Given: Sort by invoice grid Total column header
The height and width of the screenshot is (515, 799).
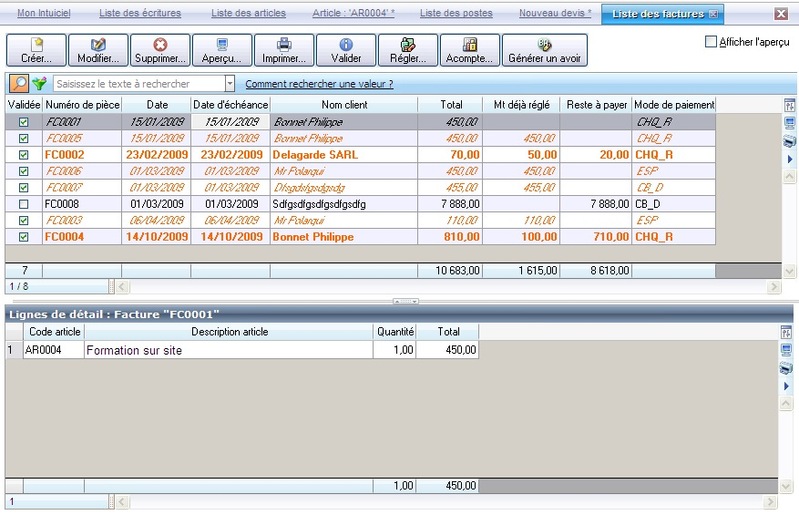Looking at the screenshot, I should (x=450, y=104).
